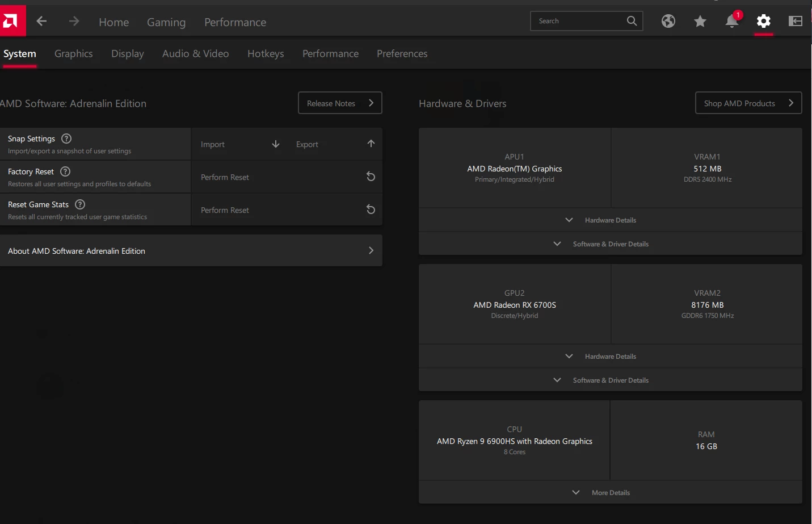This screenshot has height=524, width=812.
Task: Open the Gaming tab
Action: click(x=166, y=22)
